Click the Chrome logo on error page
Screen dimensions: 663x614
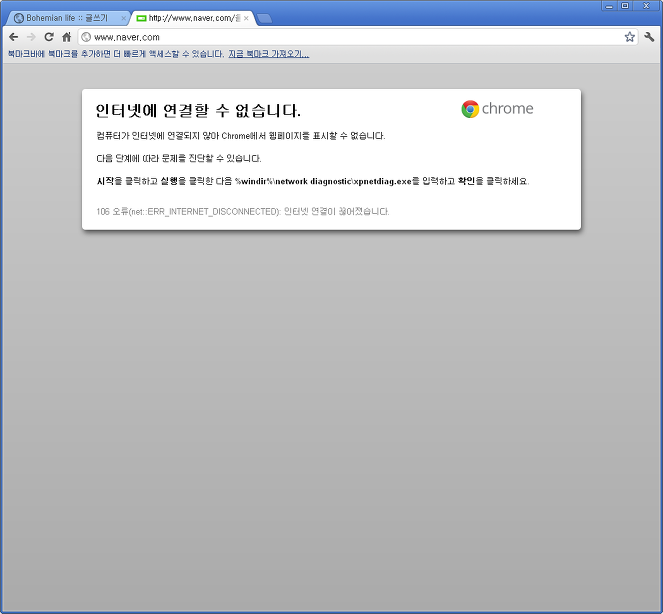tap(498, 109)
